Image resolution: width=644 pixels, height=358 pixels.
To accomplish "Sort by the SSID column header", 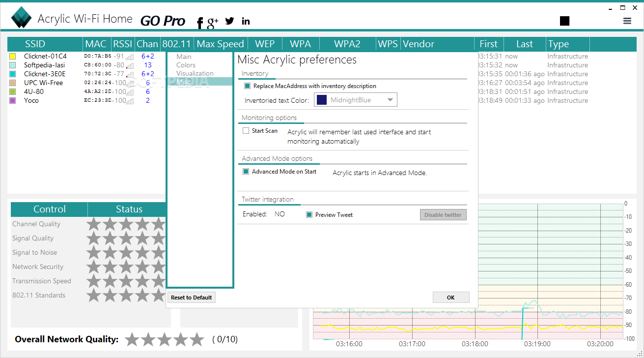I will coord(45,44).
